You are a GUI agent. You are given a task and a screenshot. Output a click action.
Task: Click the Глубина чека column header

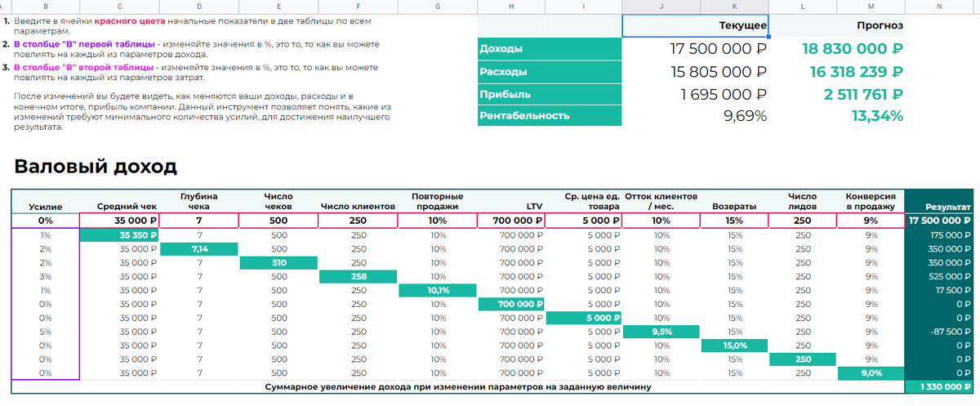pyautogui.click(x=199, y=201)
